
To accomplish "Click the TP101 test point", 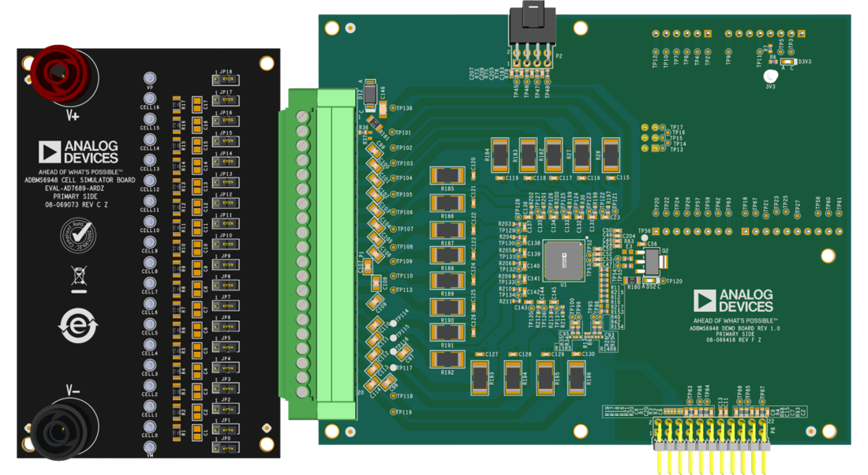I will coord(392,133).
